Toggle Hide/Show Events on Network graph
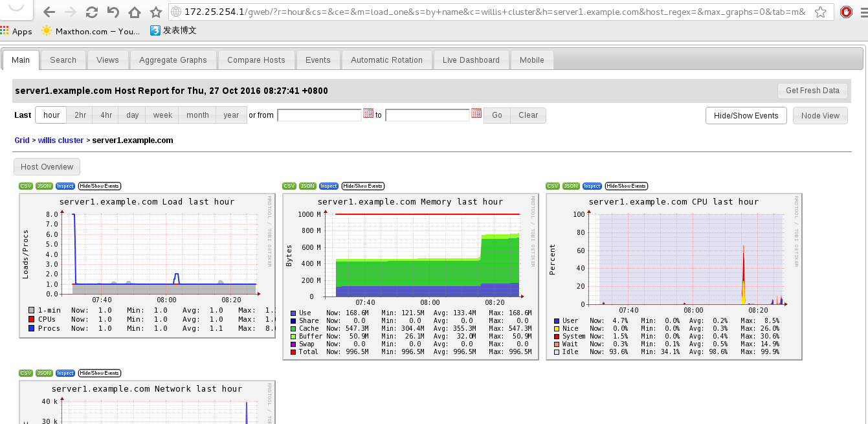The image size is (868, 424). coord(100,373)
